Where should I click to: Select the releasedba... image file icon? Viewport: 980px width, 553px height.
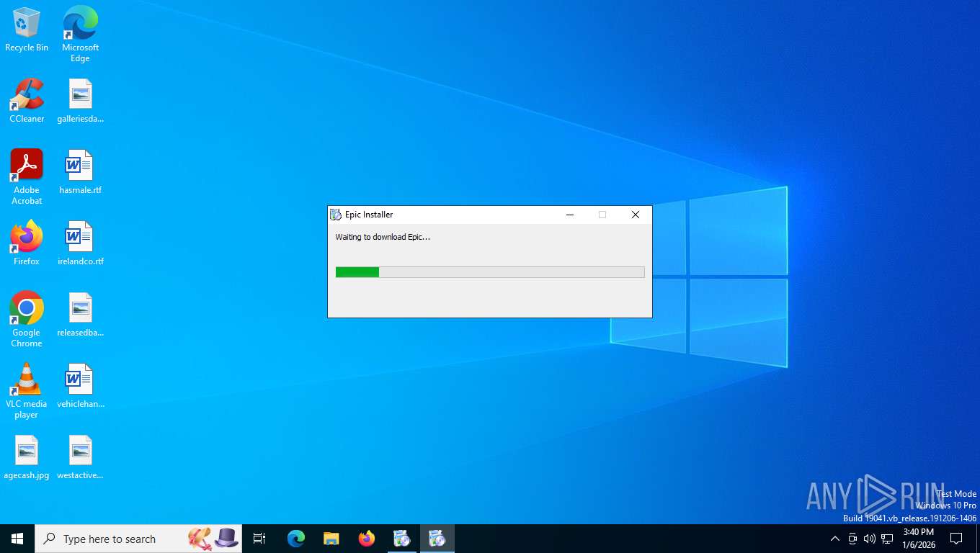(80, 315)
